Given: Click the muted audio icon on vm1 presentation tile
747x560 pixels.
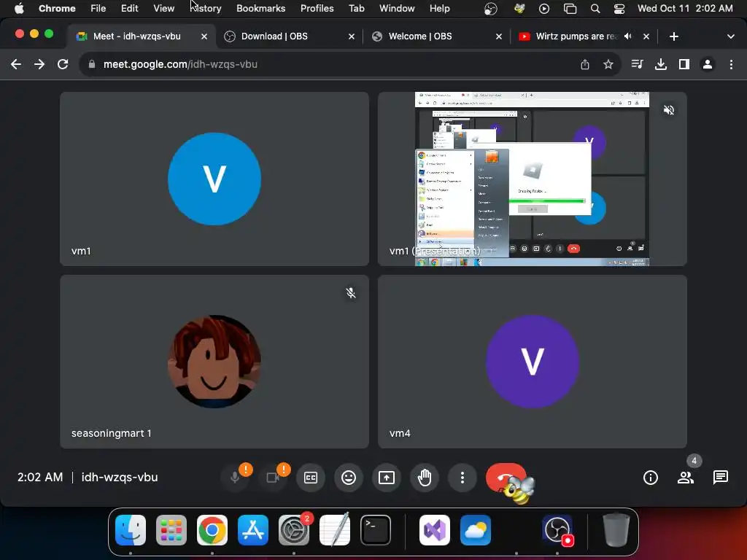Looking at the screenshot, I should pyautogui.click(x=669, y=110).
